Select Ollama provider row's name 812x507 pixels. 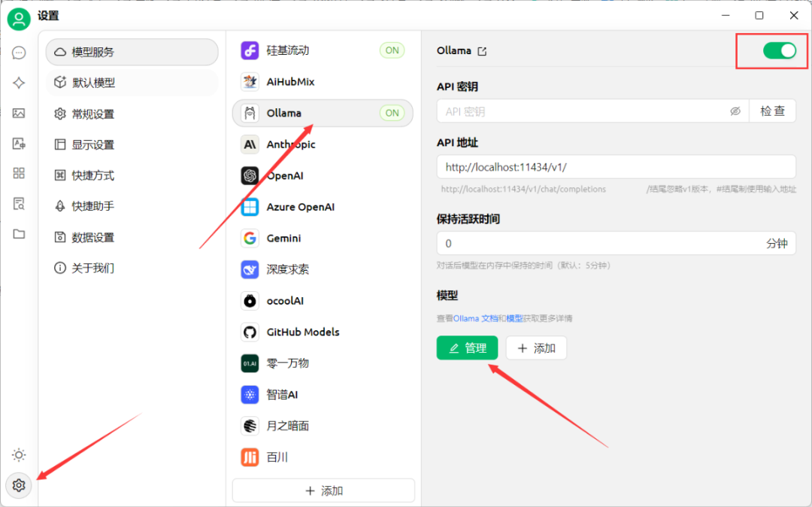click(283, 113)
